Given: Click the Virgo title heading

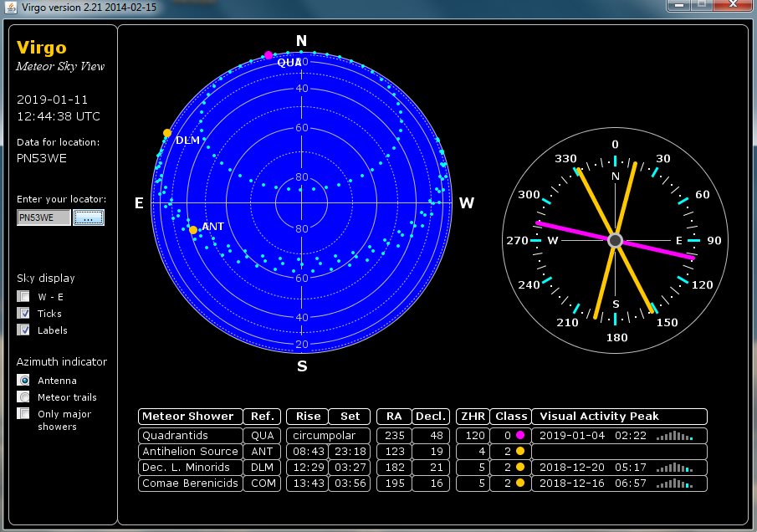Looking at the screenshot, I should click(x=42, y=48).
